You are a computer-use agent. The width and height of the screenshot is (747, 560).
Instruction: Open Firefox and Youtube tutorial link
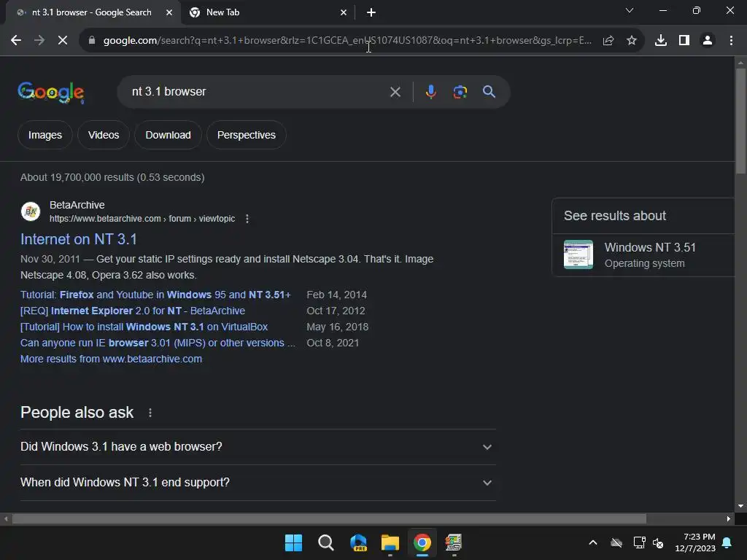pos(155,295)
